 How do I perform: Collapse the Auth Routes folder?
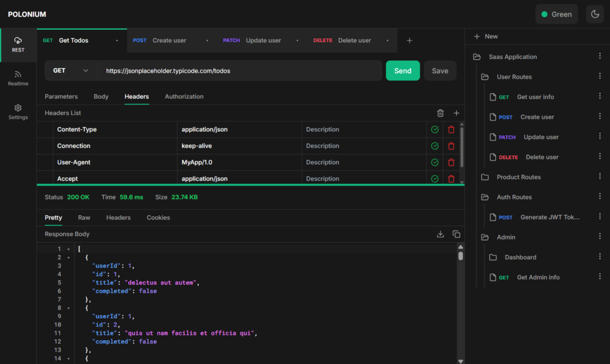pyautogui.click(x=485, y=197)
